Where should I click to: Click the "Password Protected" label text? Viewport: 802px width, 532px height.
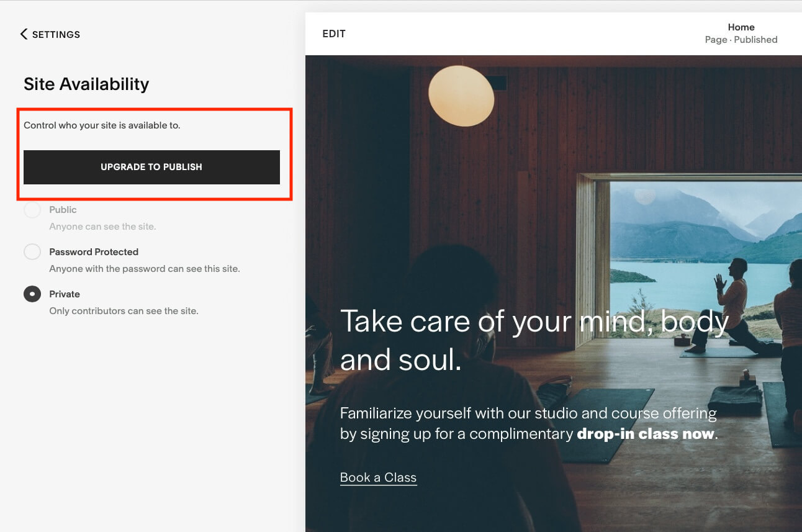coord(94,252)
